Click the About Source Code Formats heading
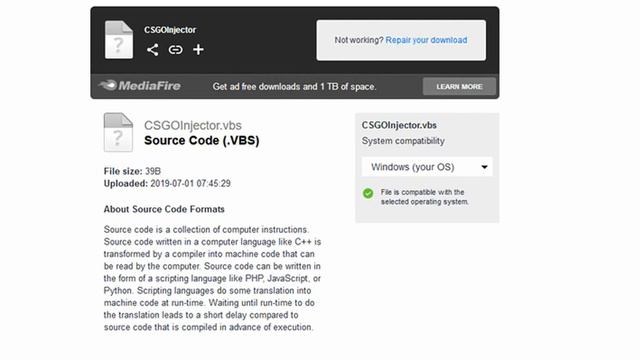This screenshot has width=640, height=360. (x=164, y=209)
